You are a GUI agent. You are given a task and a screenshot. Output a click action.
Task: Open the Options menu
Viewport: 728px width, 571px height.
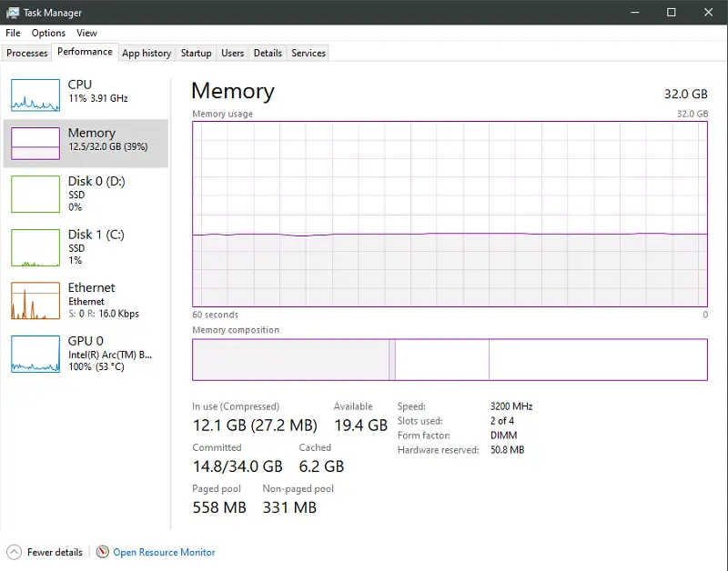tap(48, 33)
